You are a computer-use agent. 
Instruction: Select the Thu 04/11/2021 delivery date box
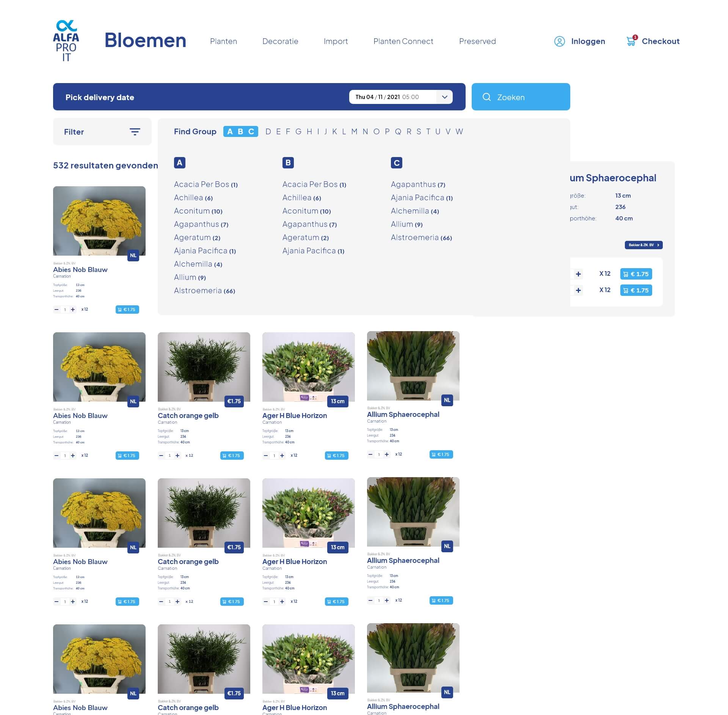[x=401, y=97]
